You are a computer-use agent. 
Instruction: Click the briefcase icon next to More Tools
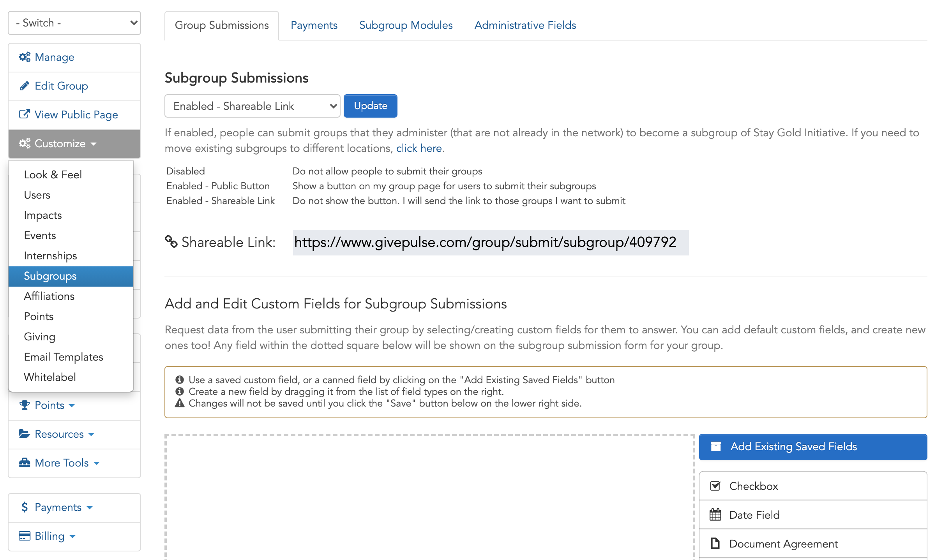click(24, 463)
